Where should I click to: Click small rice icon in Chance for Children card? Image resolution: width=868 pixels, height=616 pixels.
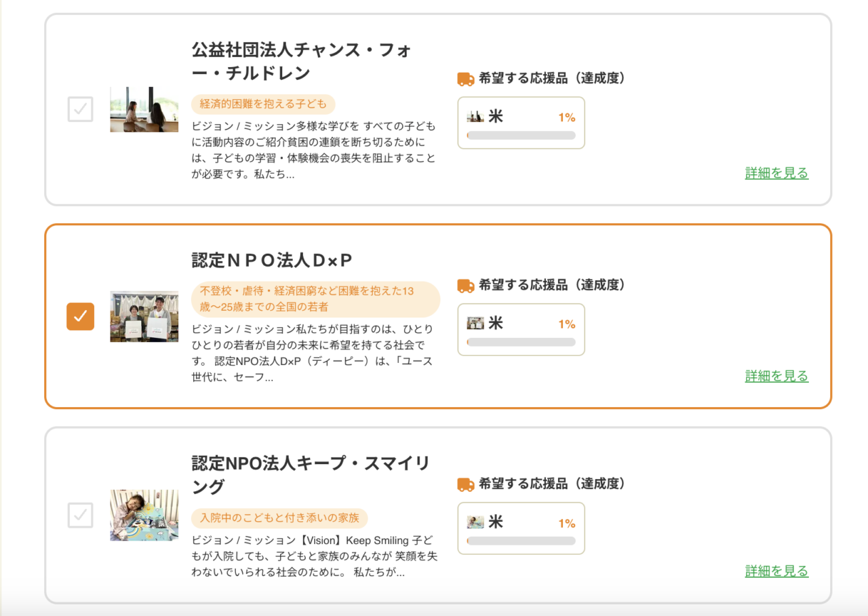click(x=475, y=117)
